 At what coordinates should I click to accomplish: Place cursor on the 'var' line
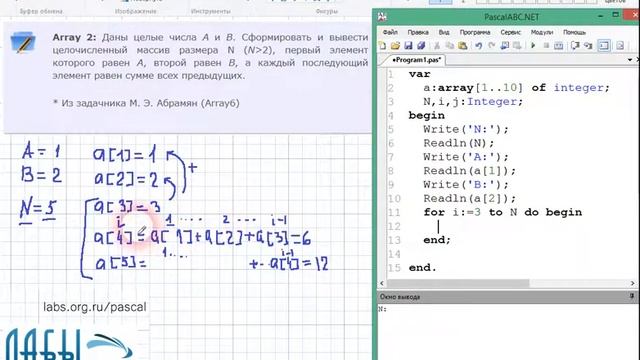419,74
